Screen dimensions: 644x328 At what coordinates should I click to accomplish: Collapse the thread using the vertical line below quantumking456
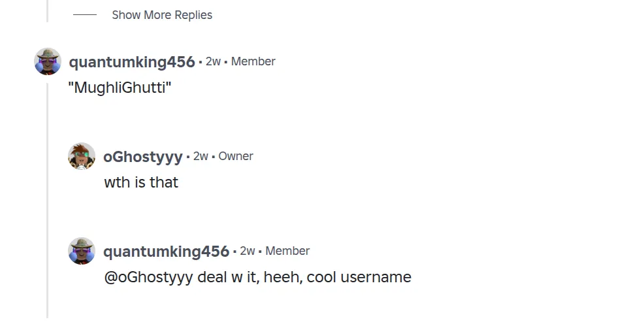pos(48,196)
